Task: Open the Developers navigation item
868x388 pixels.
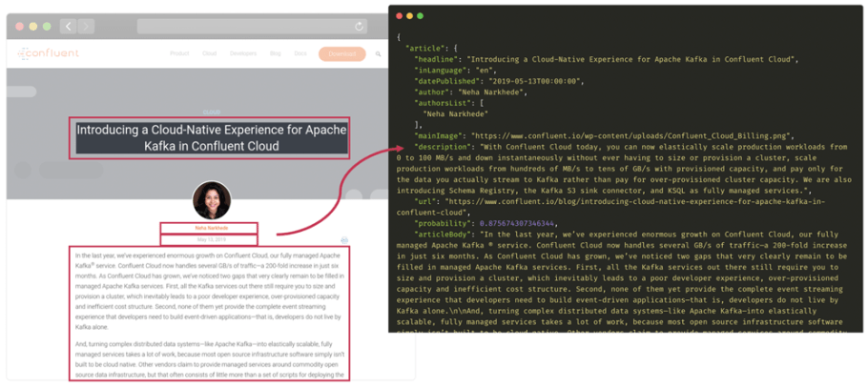Action: click(243, 53)
